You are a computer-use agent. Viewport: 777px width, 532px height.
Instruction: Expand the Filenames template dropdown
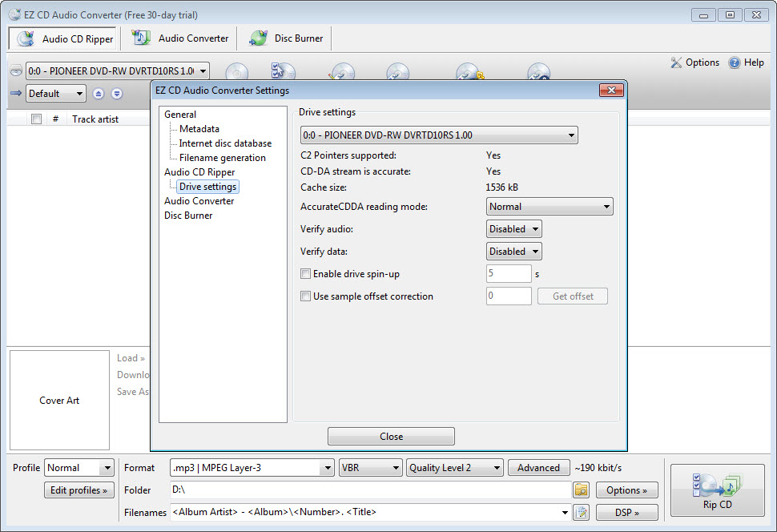tap(565, 512)
